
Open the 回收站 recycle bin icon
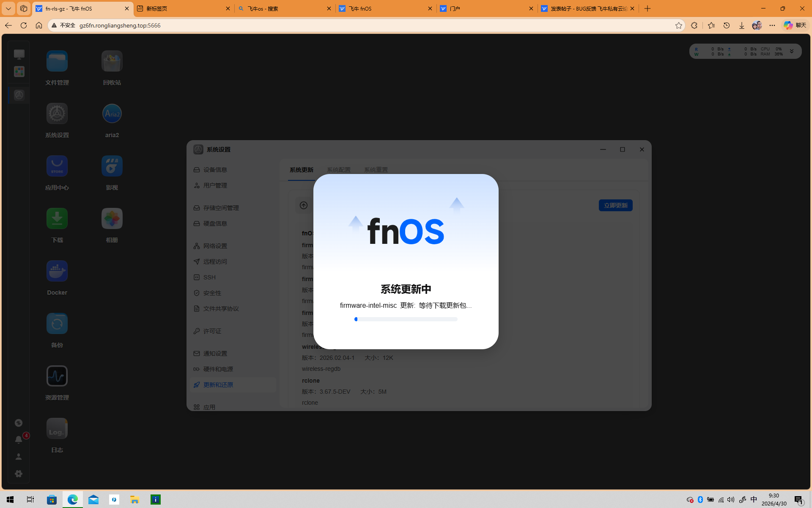click(x=112, y=61)
